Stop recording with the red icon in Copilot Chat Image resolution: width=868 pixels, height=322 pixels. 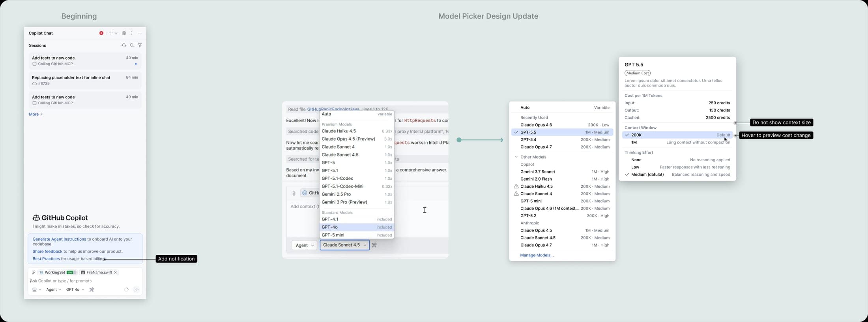(x=101, y=33)
